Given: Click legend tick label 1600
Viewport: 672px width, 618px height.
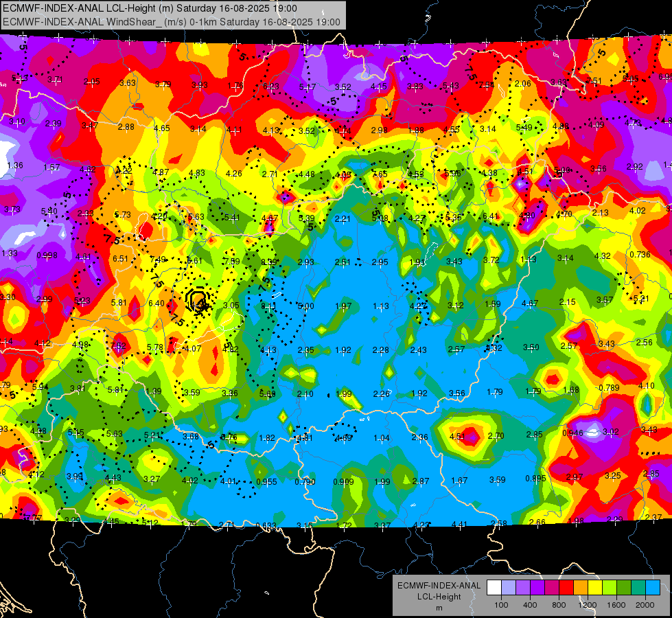Looking at the screenshot, I should coord(616,605).
